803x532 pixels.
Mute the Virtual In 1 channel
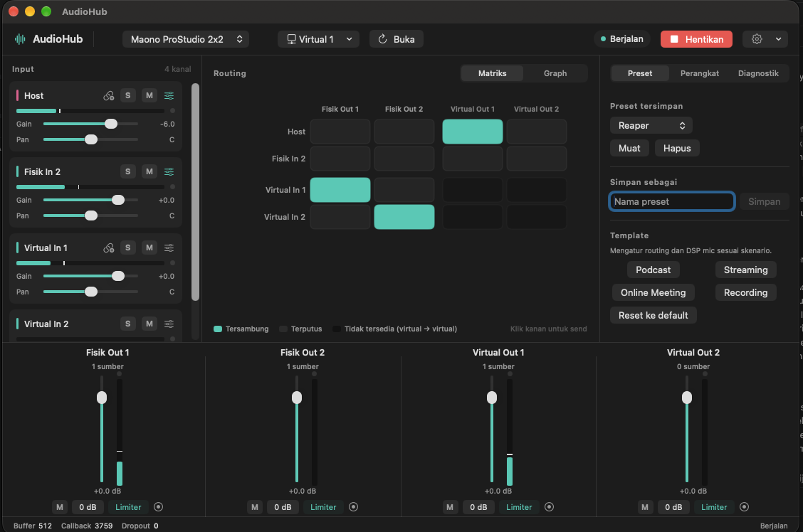click(149, 248)
